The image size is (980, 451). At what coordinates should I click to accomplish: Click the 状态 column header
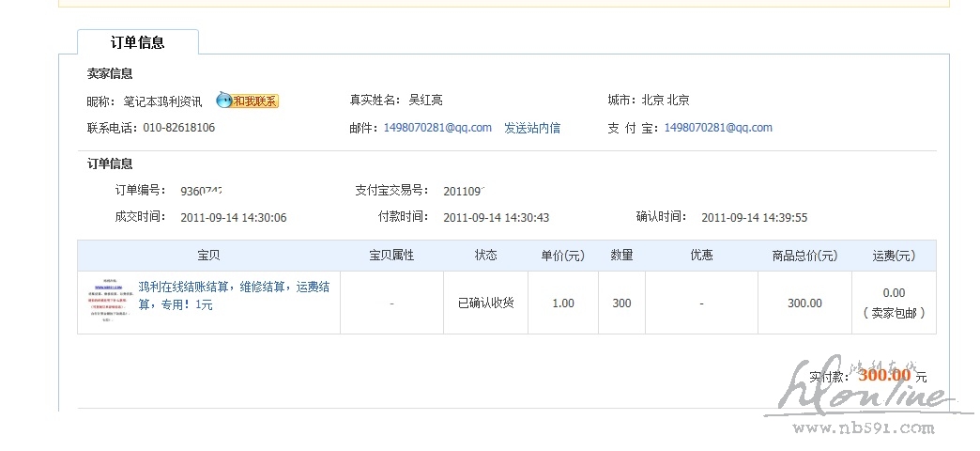click(x=485, y=256)
